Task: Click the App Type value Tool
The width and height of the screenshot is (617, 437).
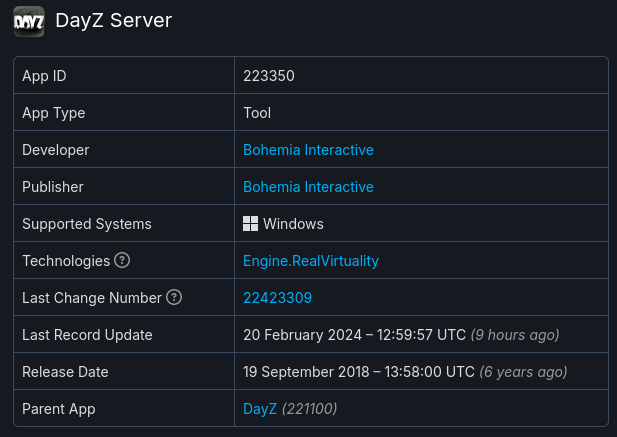Action: pyautogui.click(x=257, y=113)
